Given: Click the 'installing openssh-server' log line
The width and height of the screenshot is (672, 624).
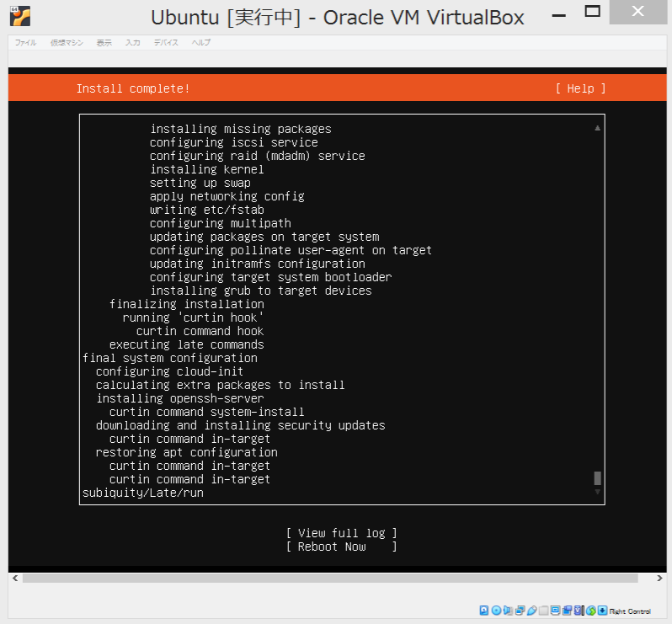Looking at the screenshot, I should point(179,398).
